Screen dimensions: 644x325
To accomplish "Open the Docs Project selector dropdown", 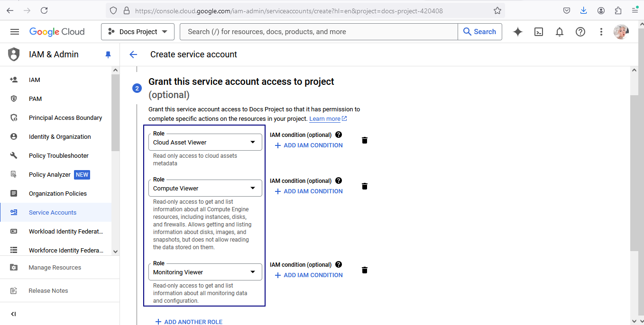I will [x=138, y=32].
